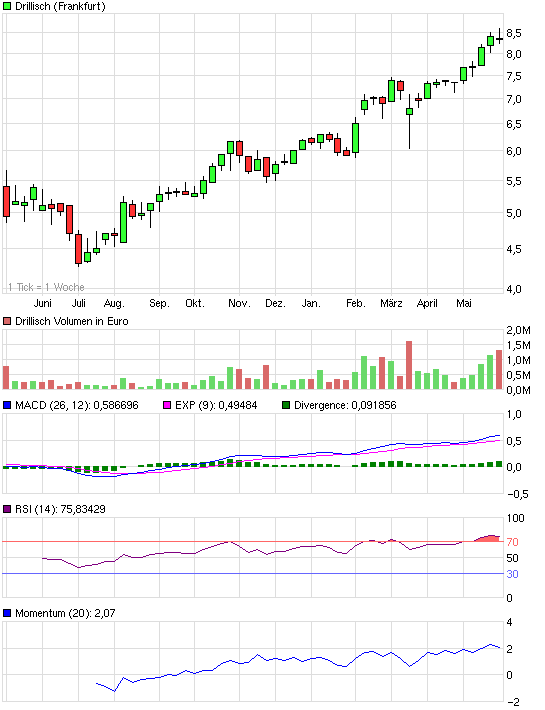Image resolution: width=545 pixels, height=710 pixels.
Task: Click the 'Feb.' month label
Action: pyautogui.click(x=356, y=303)
